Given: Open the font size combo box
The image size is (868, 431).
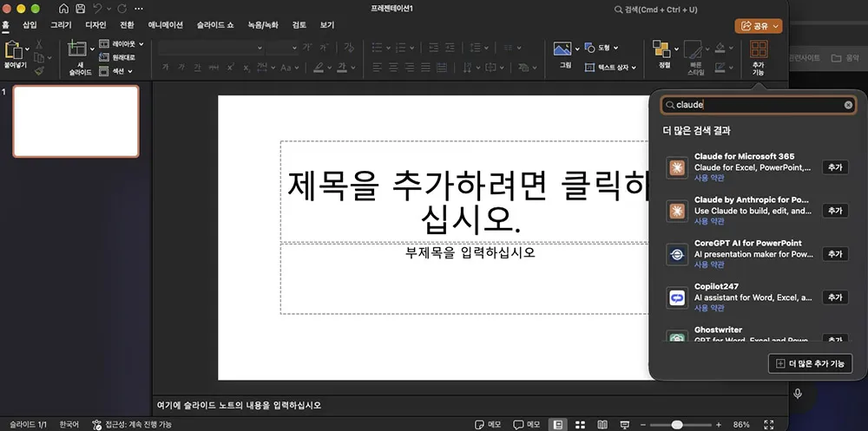Looking at the screenshot, I should point(282,48).
